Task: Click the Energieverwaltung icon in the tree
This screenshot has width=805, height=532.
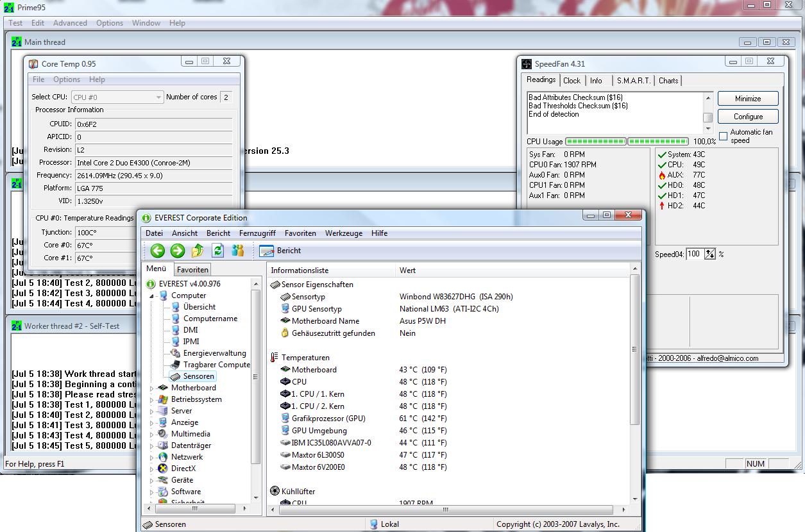Action: (x=176, y=353)
